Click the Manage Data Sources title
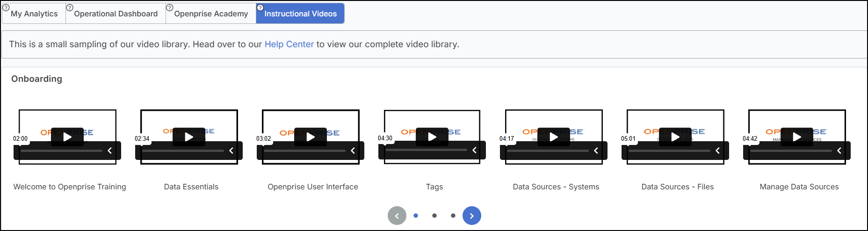The image size is (868, 231). (799, 187)
